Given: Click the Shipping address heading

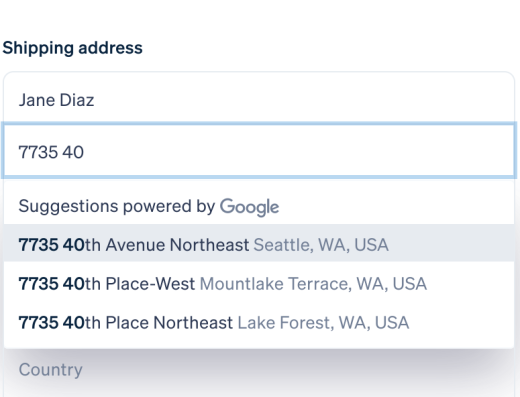Looking at the screenshot, I should point(73,48).
